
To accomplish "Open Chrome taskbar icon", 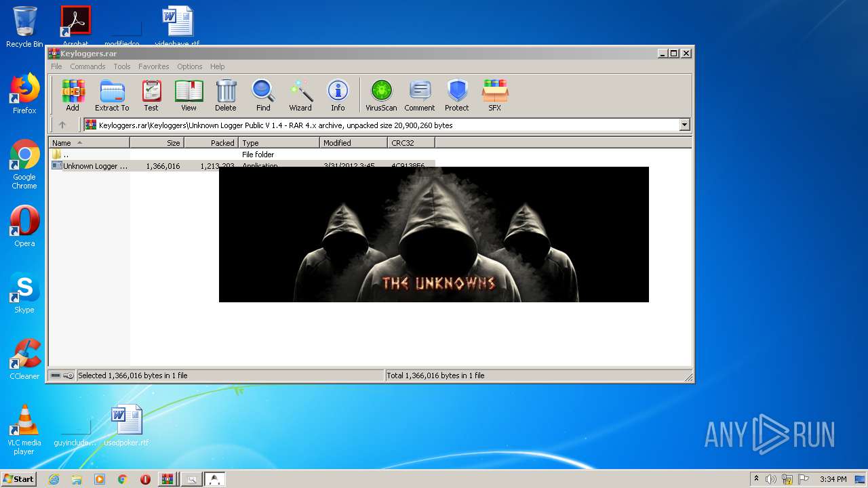I will coord(123,479).
